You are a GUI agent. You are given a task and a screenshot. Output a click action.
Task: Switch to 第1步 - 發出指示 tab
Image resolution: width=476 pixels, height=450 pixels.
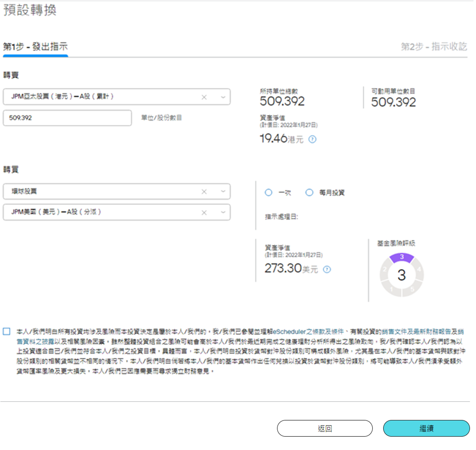coord(36,47)
